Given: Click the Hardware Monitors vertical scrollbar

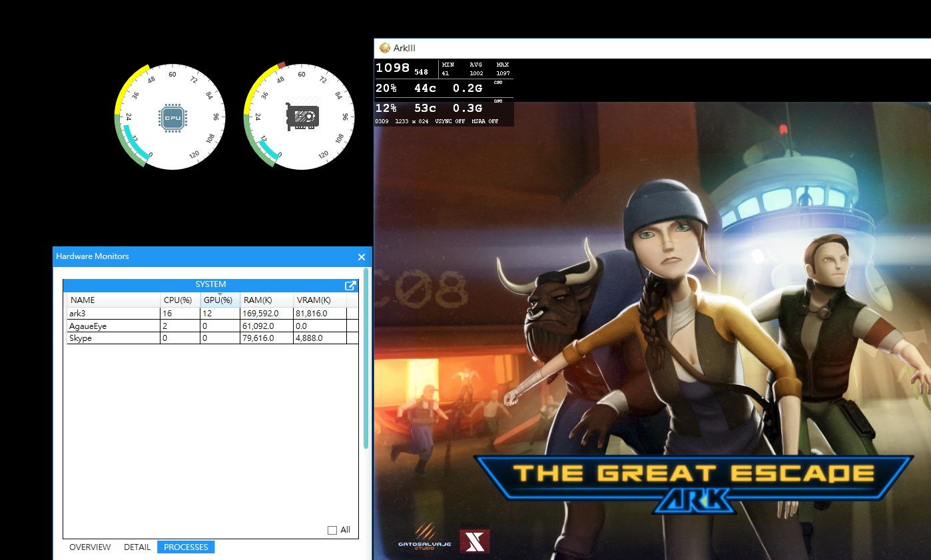Looking at the screenshot, I should (366, 360).
